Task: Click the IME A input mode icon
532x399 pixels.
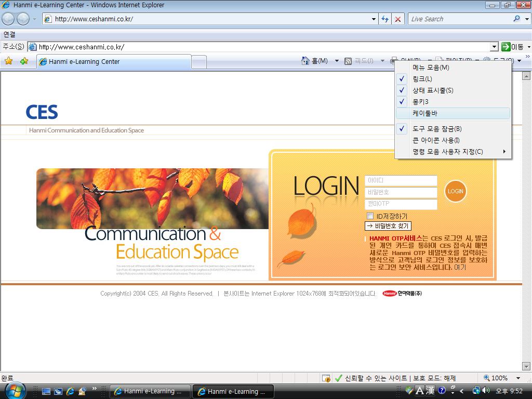Action: tap(420, 391)
